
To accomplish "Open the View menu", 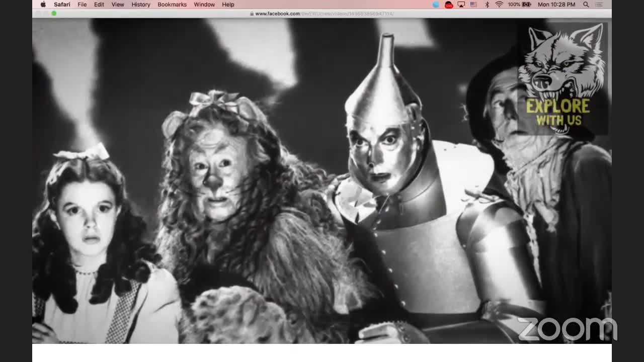I will 118,5.
